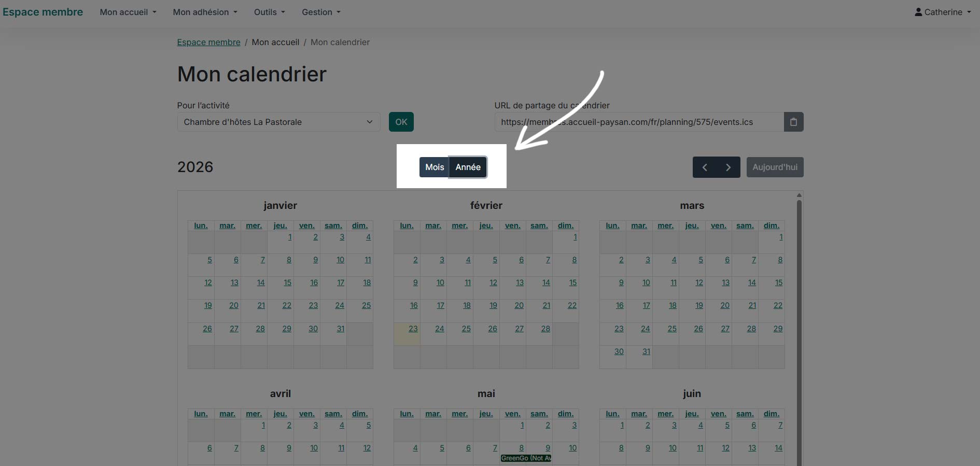
Task: Expand the Mon adhésion menu
Action: tap(205, 12)
